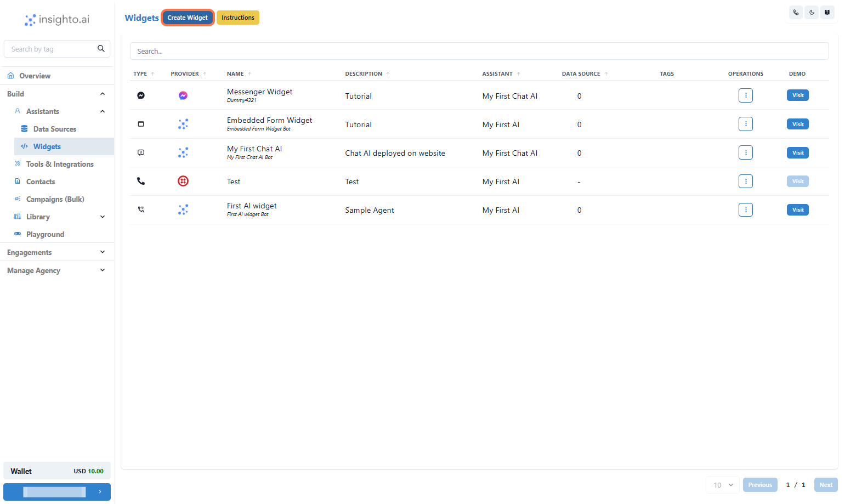This screenshot has height=504, width=845.
Task: Click the chat bubble type icon on My First Chat AI
Action: [x=141, y=152]
